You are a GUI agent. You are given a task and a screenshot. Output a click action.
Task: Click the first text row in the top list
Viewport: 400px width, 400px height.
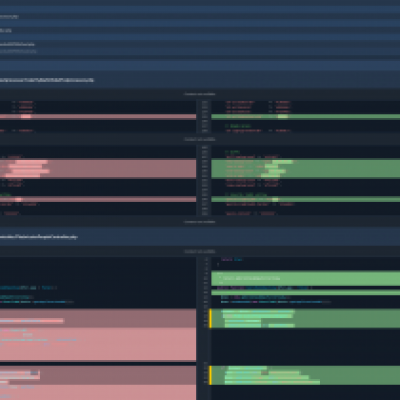point(9,16)
